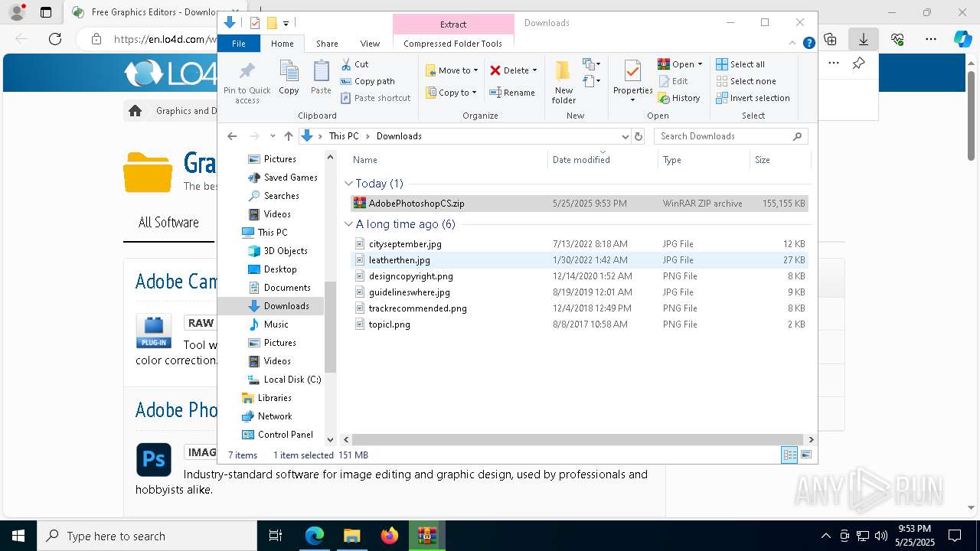Click the Edge Downloads icon in browser toolbar
The width and height of the screenshot is (980, 551).
pyautogui.click(x=864, y=39)
